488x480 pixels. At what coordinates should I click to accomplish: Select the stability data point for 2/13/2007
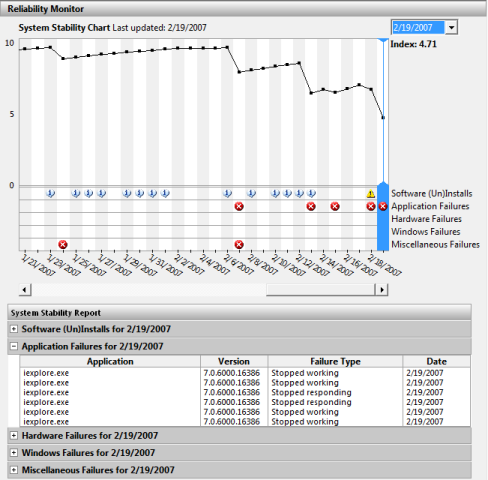tap(311, 93)
